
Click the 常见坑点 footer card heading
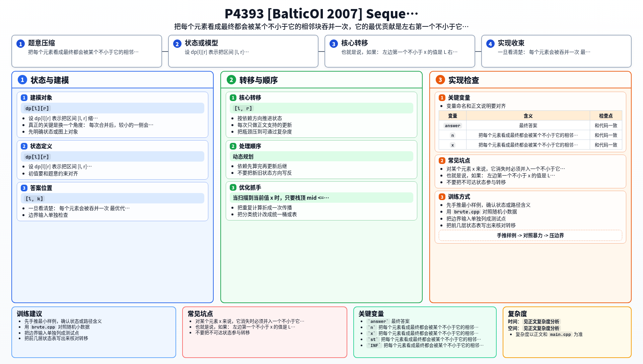tap(200, 314)
